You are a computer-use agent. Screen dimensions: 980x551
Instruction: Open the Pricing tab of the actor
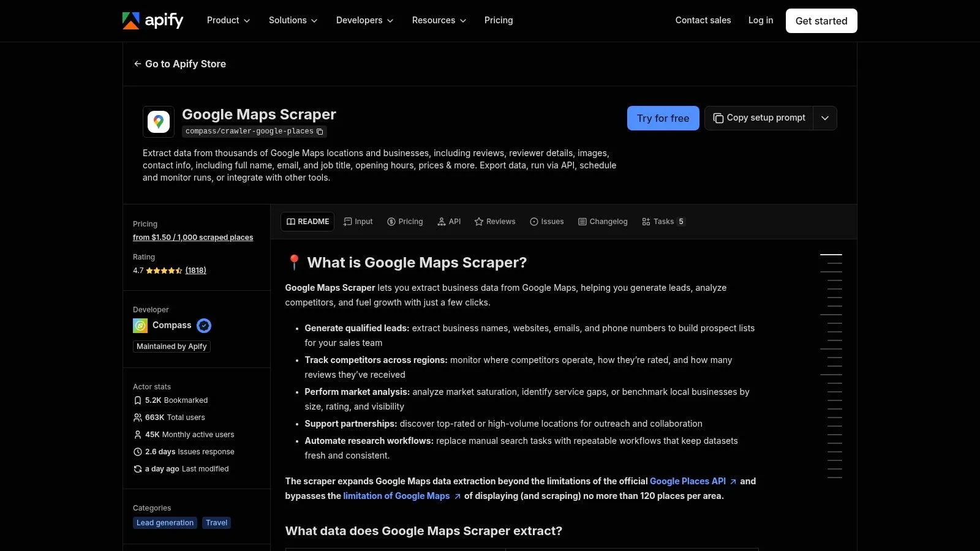[405, 222]
